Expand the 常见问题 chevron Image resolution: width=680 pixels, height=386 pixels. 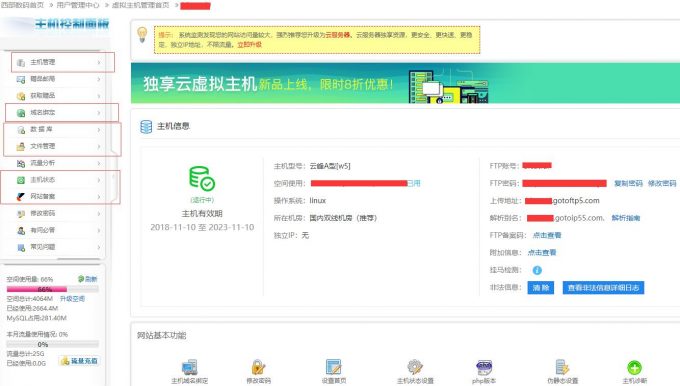point(99,248)
